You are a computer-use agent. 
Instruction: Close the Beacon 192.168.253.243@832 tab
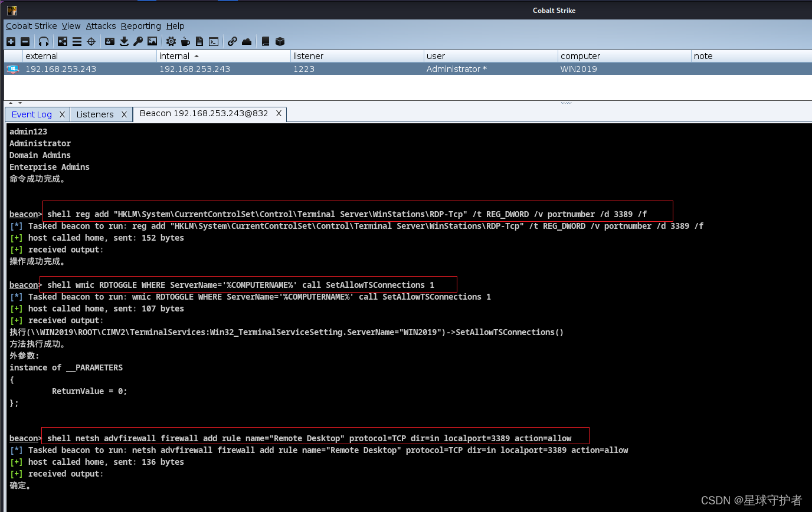click(x=279, y=113)
